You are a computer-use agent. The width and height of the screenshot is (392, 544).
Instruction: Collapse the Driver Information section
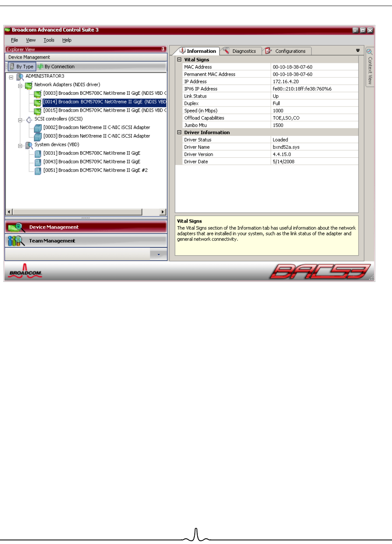point(179,132)
